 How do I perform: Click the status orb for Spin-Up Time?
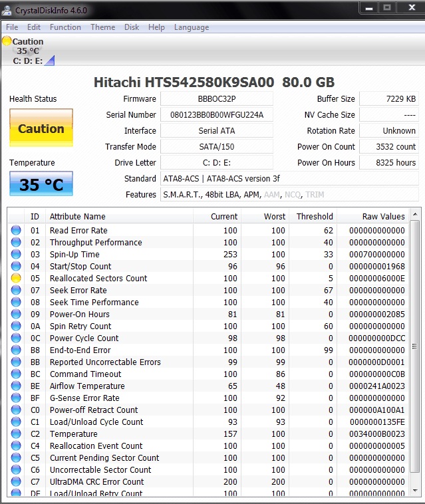[x=16, y=254]
